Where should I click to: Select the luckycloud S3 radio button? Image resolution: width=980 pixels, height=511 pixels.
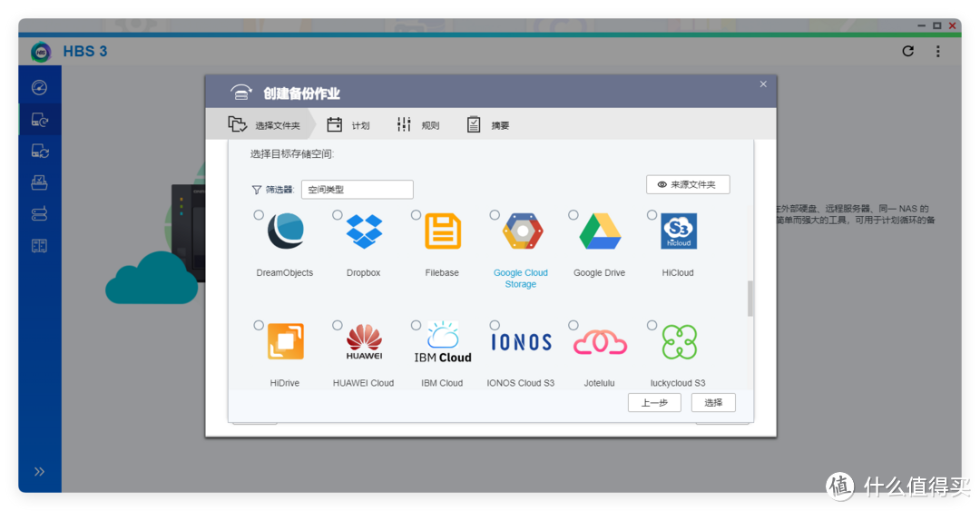[652, 325]
